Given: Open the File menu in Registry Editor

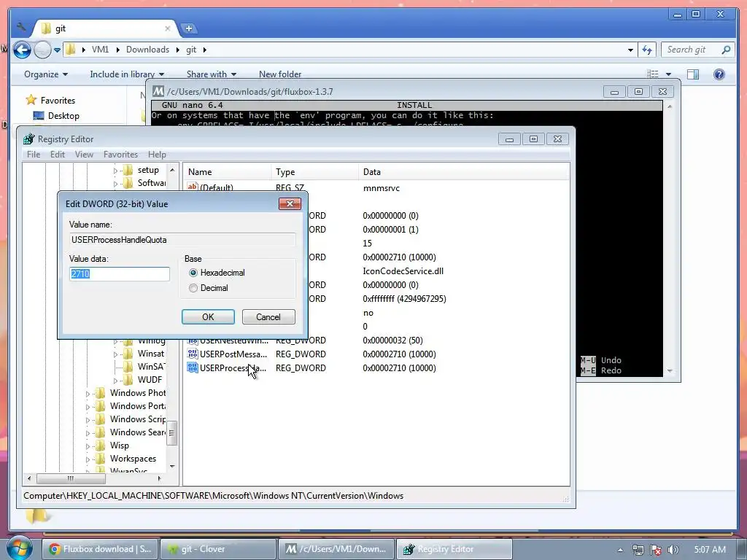Looking at the screenshot, I should point(34,155).
